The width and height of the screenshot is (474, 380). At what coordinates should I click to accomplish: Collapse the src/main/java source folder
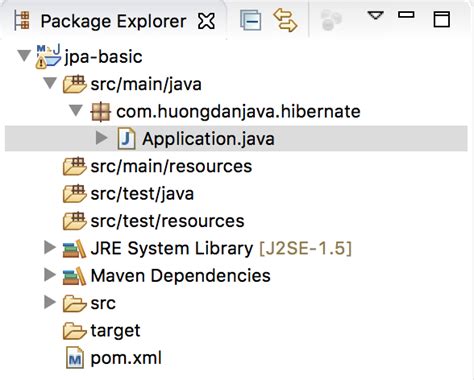(50, 83)
